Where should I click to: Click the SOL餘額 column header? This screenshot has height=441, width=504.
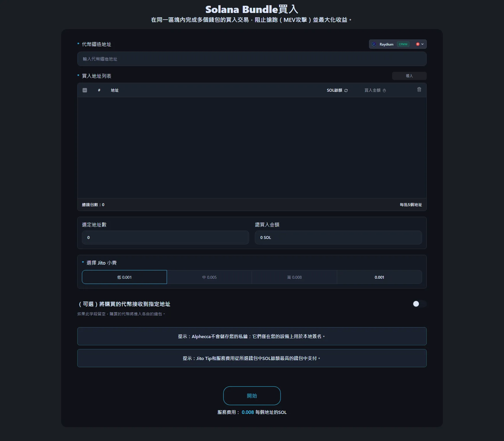(334, 90)
